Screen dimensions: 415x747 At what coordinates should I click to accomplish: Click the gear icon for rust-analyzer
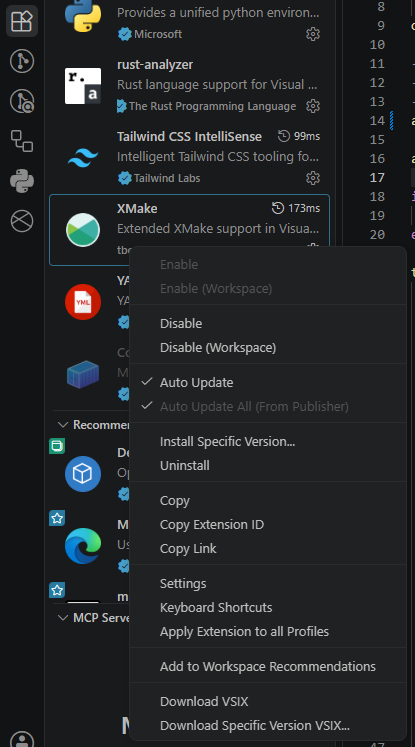(x=313, y=106)
